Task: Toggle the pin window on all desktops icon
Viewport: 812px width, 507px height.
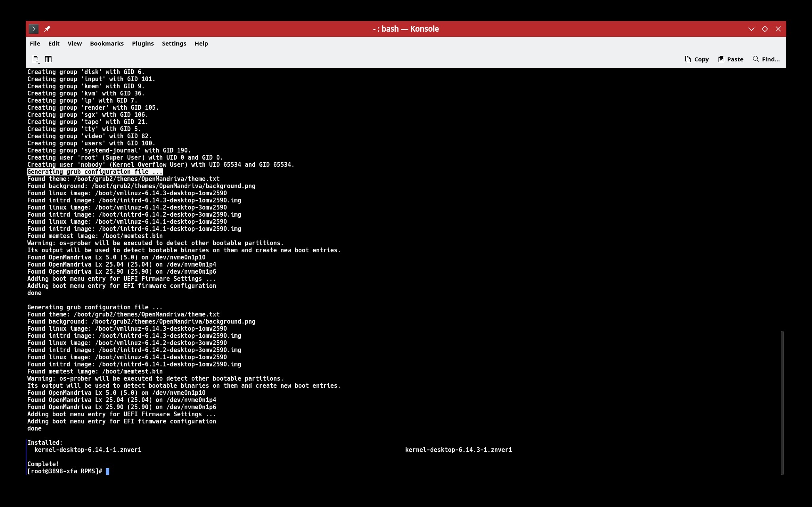Action: 47,29
